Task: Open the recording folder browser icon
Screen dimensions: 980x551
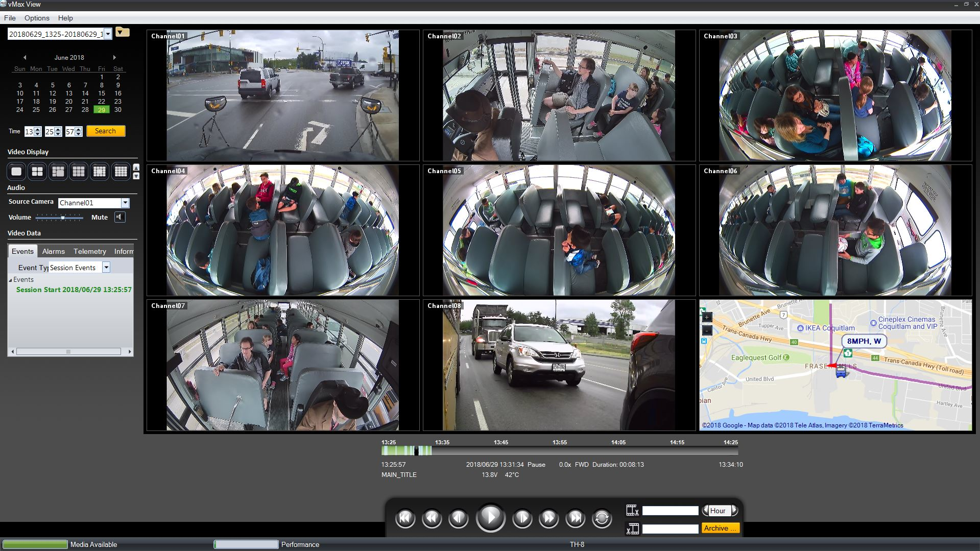Action: pos(121,32)
